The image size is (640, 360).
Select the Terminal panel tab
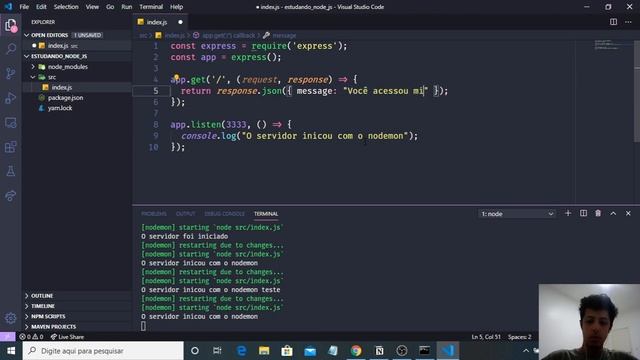tap(266, 214)
